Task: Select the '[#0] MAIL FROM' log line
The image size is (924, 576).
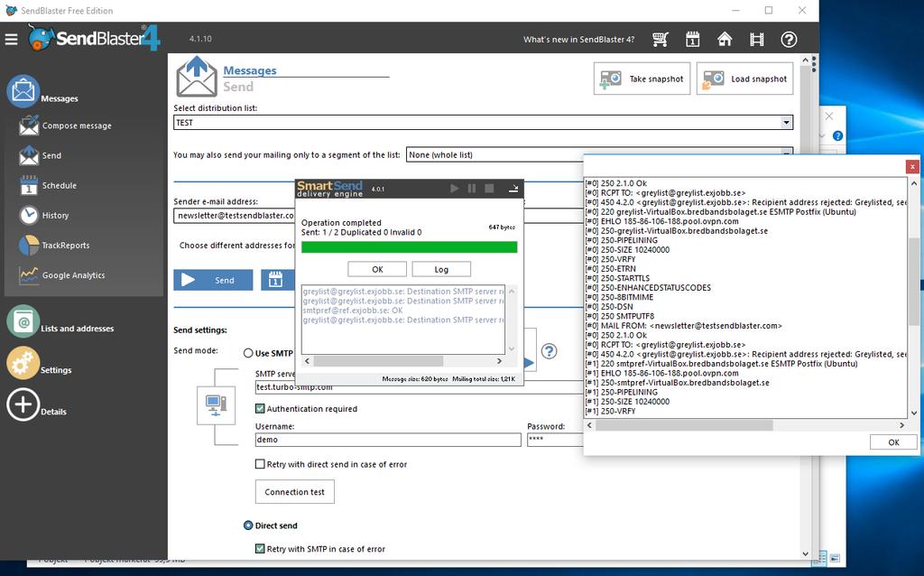Action: tap(684, 325)
